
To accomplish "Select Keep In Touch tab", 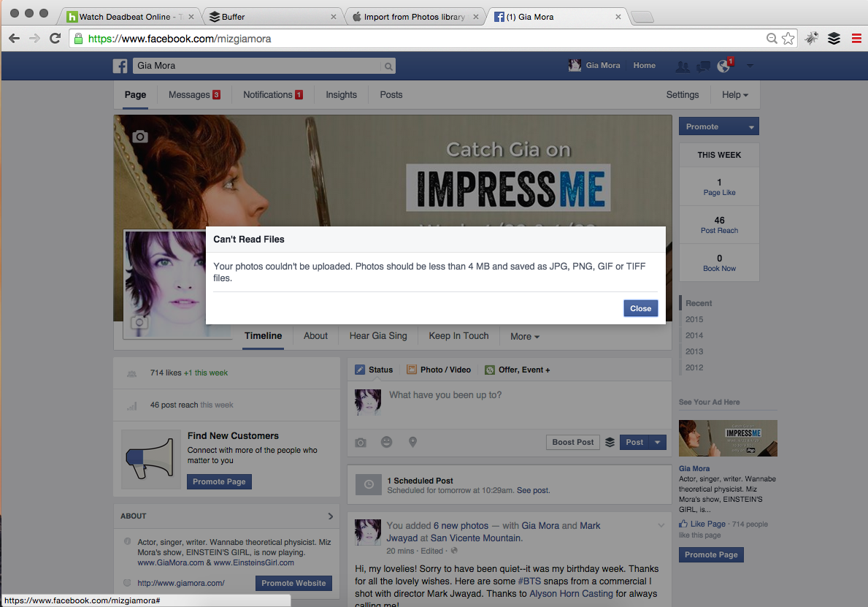I will click(x=458, y=335).
